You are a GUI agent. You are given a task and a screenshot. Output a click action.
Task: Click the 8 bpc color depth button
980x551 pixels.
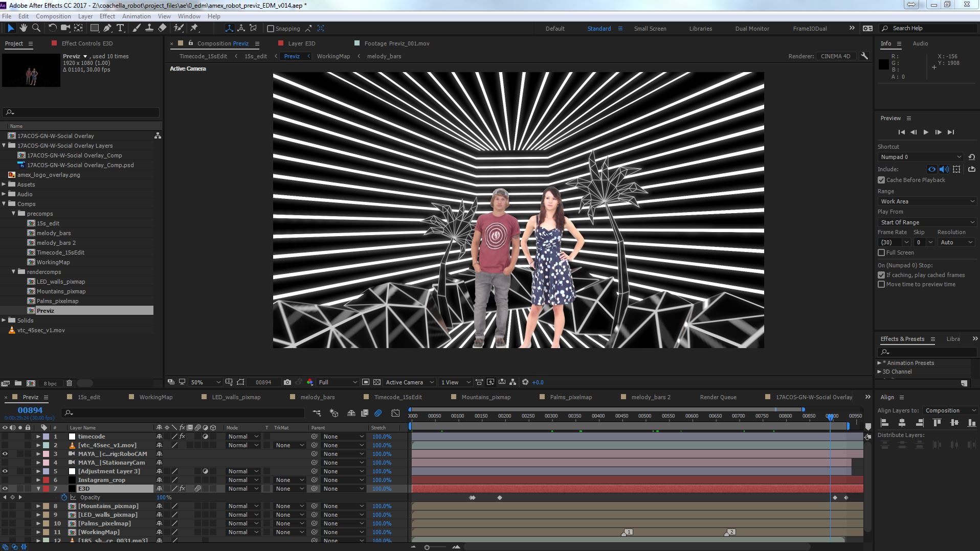click(50, 383)
